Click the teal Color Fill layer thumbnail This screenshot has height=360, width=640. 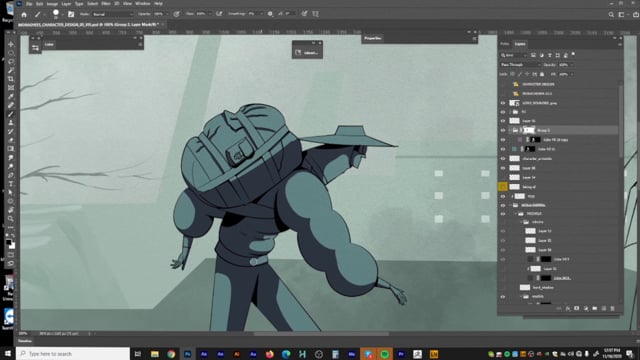(514, 149)
